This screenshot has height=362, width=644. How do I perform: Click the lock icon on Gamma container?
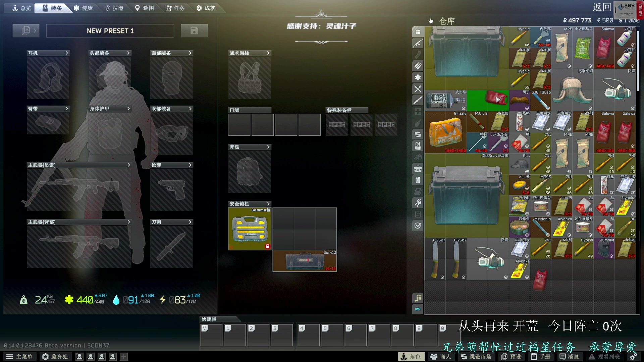[267, 246]
